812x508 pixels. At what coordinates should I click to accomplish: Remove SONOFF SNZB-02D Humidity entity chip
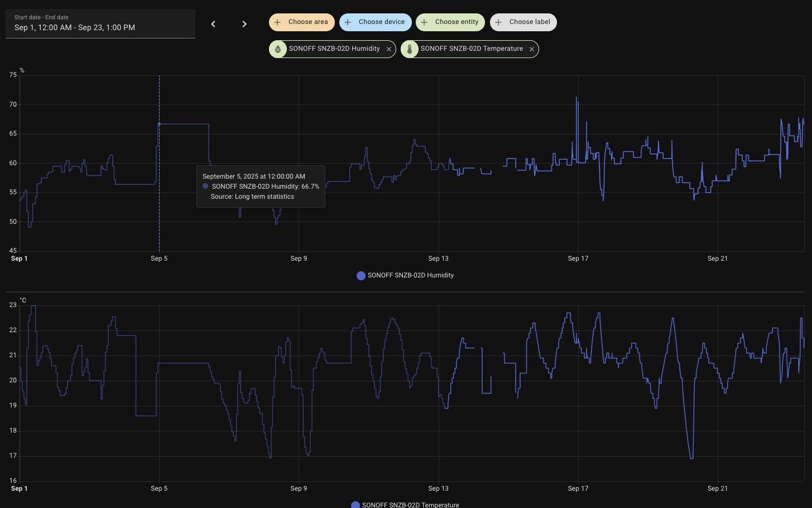[389, 49]
